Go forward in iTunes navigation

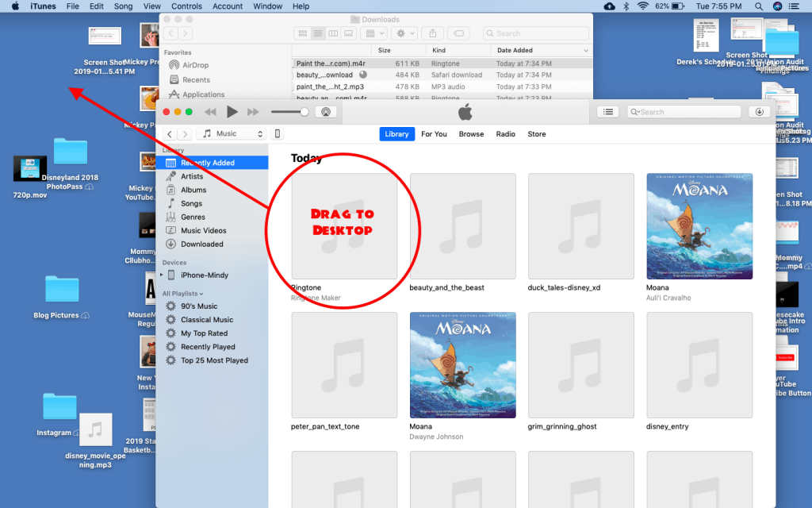click(184, 133)
